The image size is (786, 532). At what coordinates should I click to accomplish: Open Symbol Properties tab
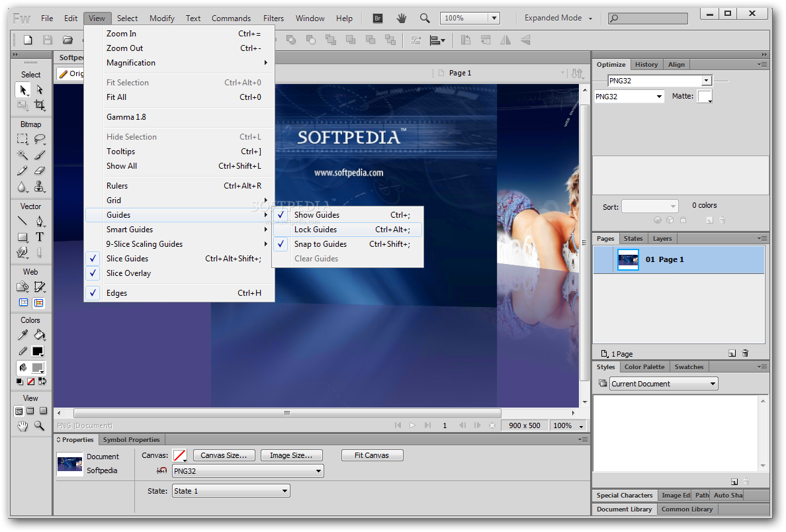tap(131, 440)
